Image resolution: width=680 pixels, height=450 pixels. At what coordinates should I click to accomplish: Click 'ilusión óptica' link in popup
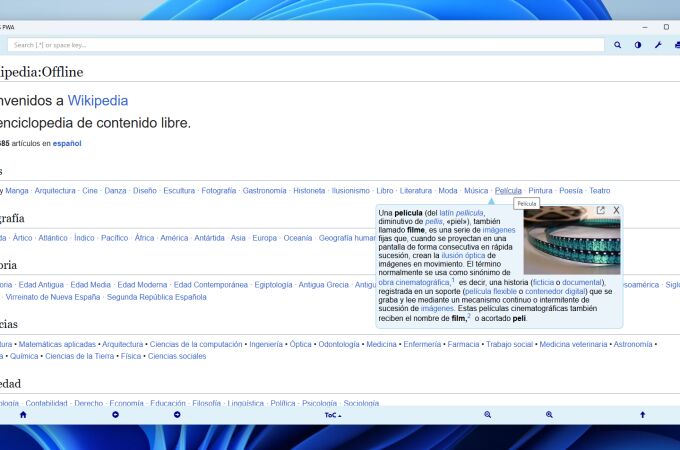click(x=463, y=256)
